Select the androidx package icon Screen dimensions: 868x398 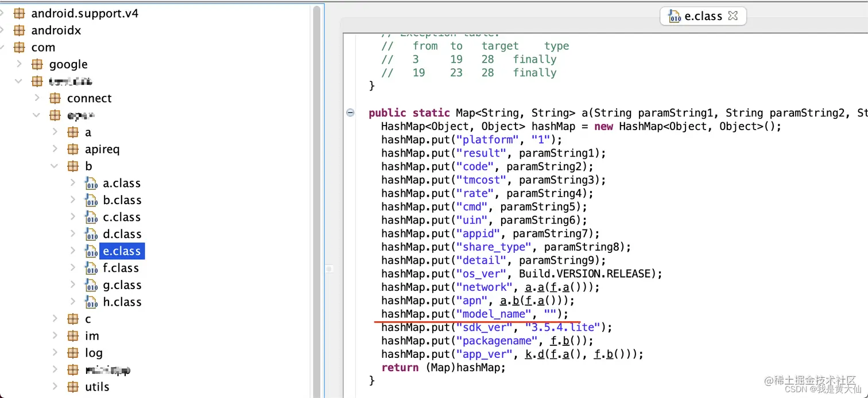pyautogui.click(x=20, y=30)
